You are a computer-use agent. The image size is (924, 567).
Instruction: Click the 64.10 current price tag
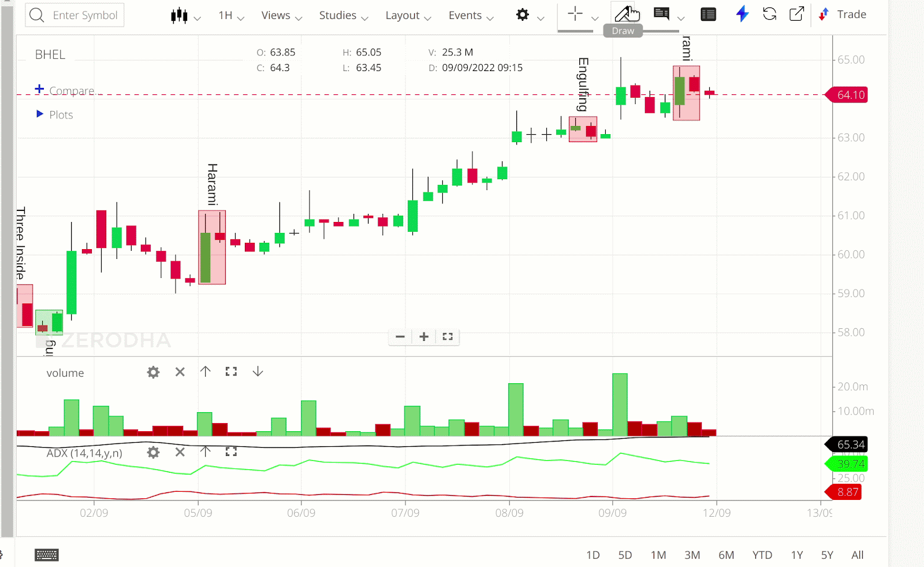847,95
